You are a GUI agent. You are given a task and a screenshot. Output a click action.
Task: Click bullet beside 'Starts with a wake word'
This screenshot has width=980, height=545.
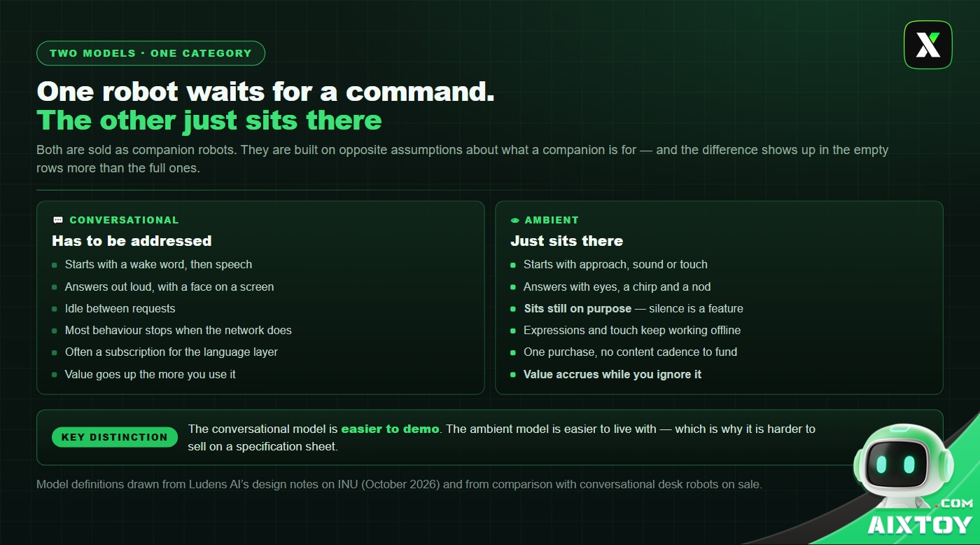[55, 265]
